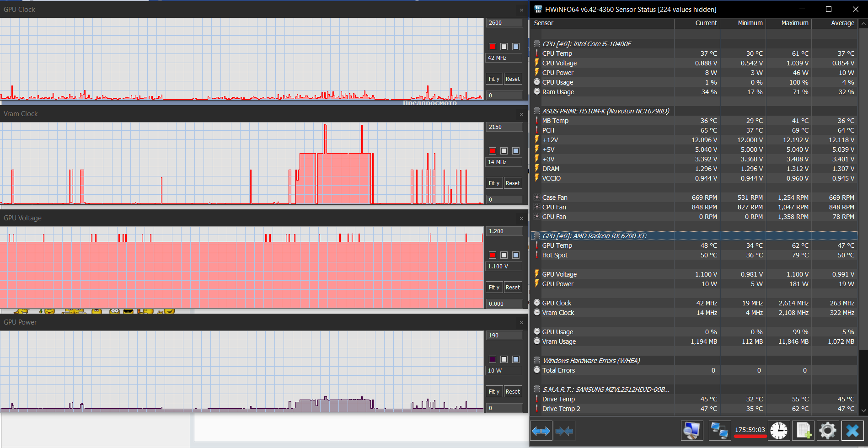Click the Maximum column header

(789, 23)
